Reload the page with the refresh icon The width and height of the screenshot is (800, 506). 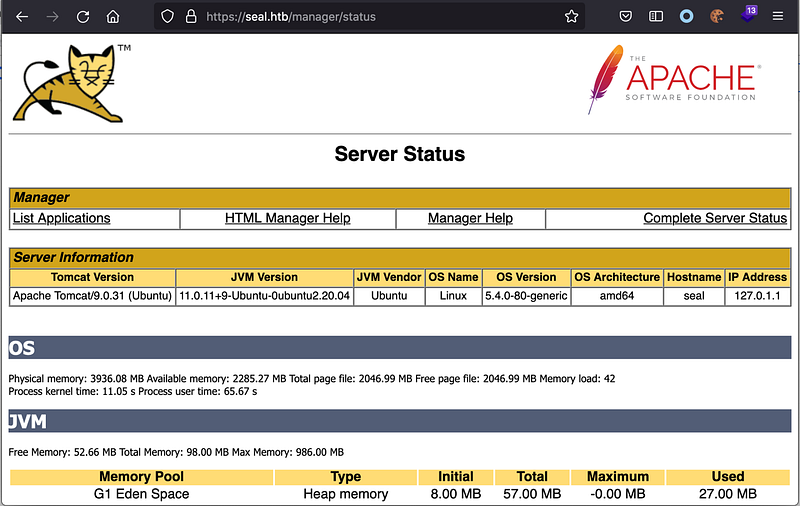[83, 17]
